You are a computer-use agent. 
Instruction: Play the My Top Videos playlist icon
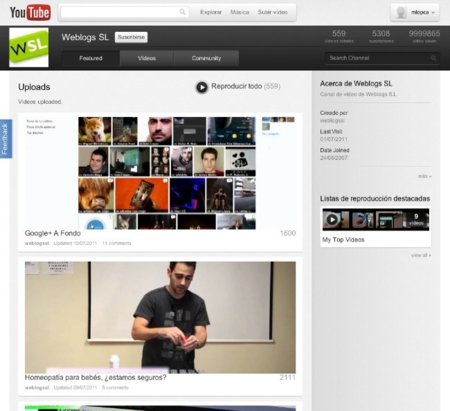pyautogui.click(x=332, y=219)
